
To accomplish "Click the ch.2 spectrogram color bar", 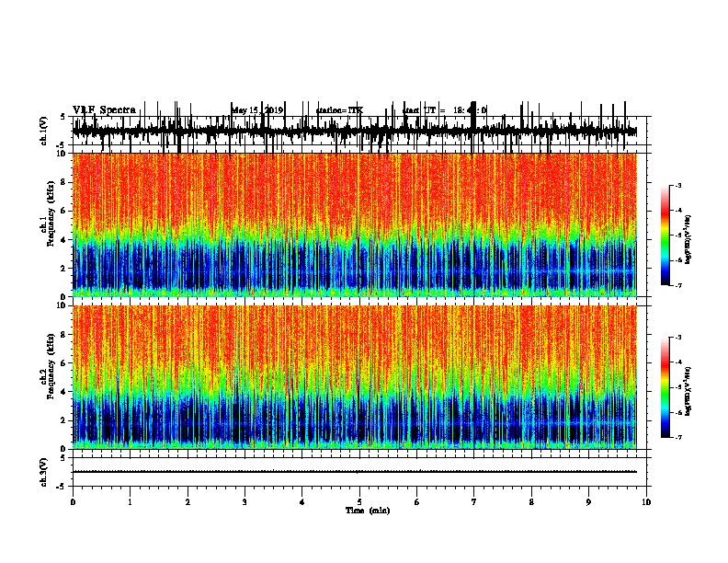I will tap(665, 387).
